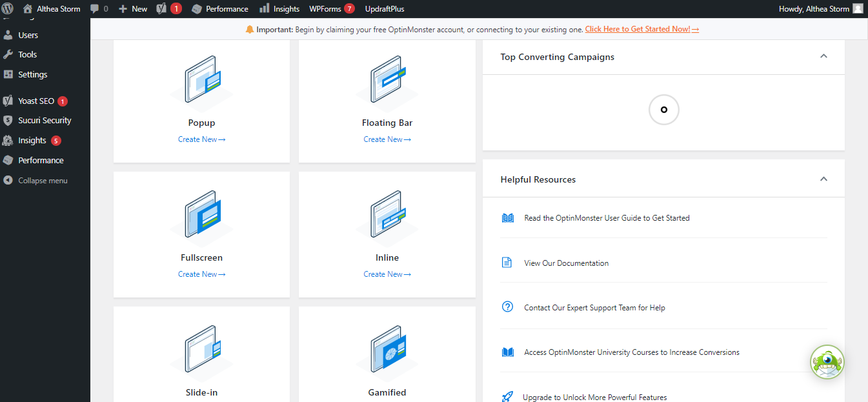This screenshot has height=402, width=868.
Task: Collapse the Helpful Resources panel
Action: [x=823, y=179]
